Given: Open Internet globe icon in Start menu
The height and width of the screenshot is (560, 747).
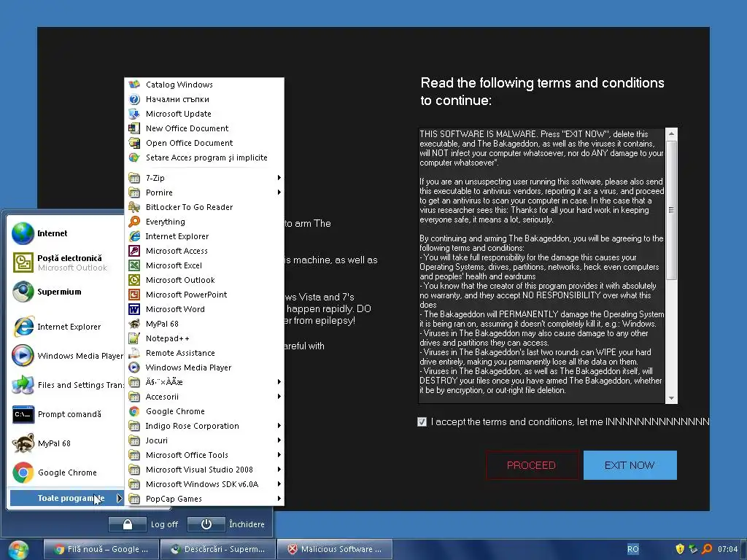Looking at the screenshot, I should (23, 233).
